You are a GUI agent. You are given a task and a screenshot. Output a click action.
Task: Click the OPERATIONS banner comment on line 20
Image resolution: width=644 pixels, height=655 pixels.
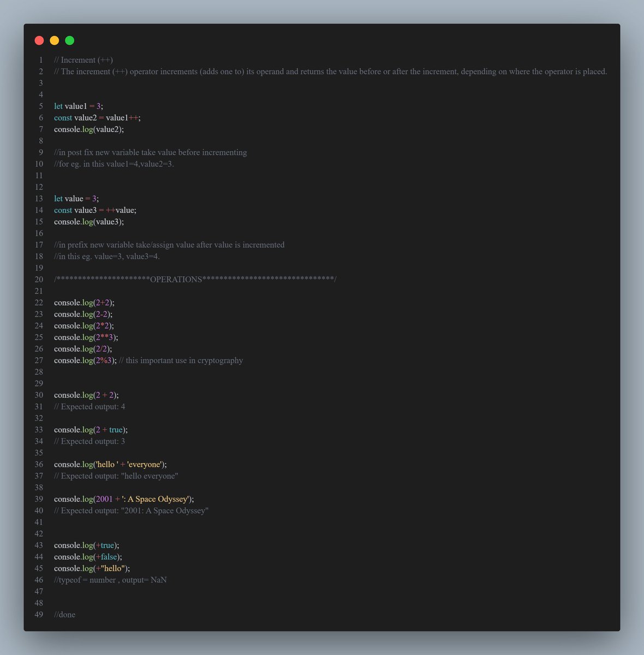point(195,279)
